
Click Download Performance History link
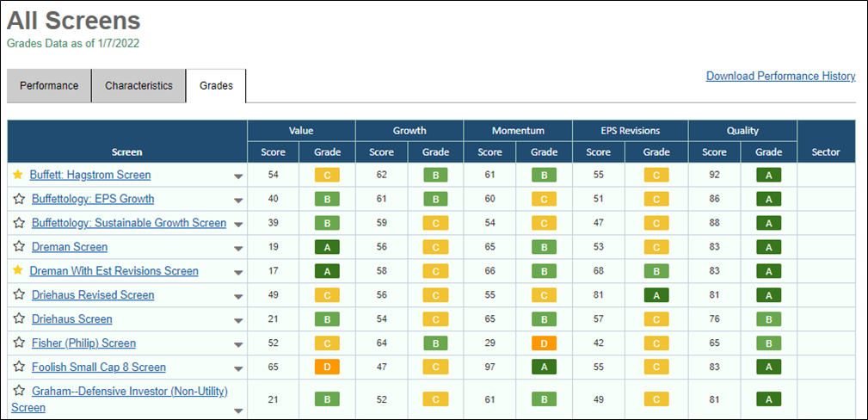tap(780, 77)
